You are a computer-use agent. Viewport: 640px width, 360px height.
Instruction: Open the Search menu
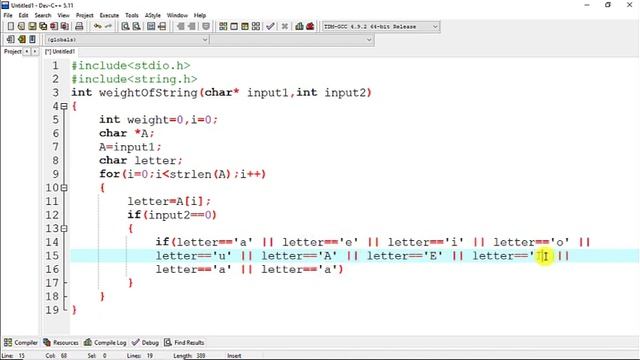pyautogui.click(x=43, y=16)
